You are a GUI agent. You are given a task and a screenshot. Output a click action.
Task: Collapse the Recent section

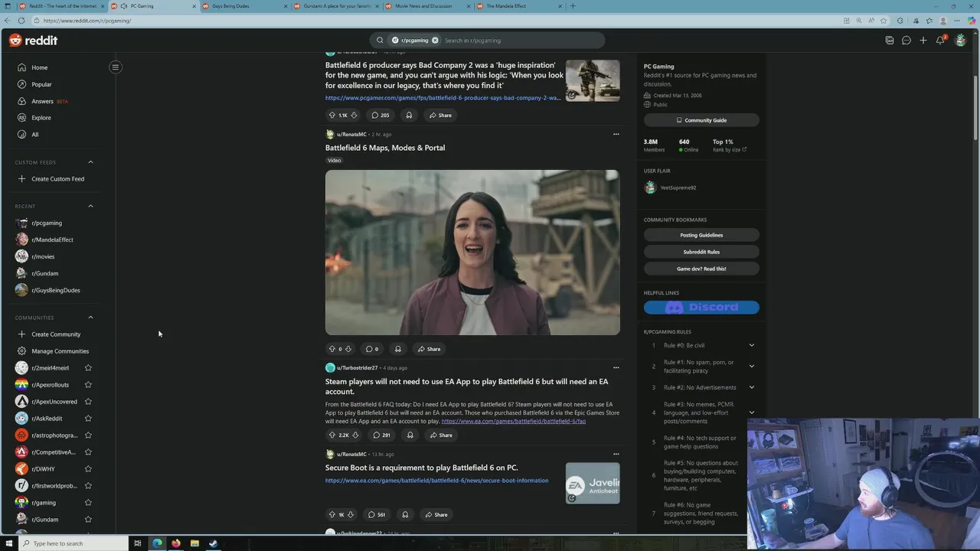point(90,206)
